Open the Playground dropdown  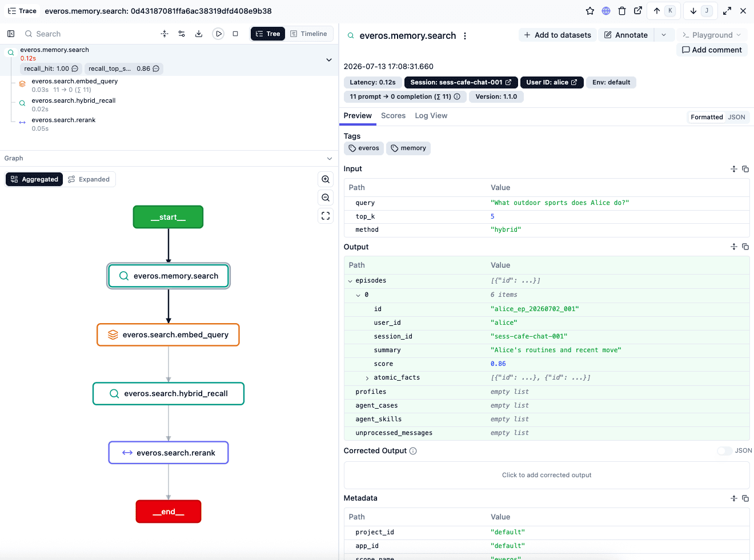[x=712, y=35]
